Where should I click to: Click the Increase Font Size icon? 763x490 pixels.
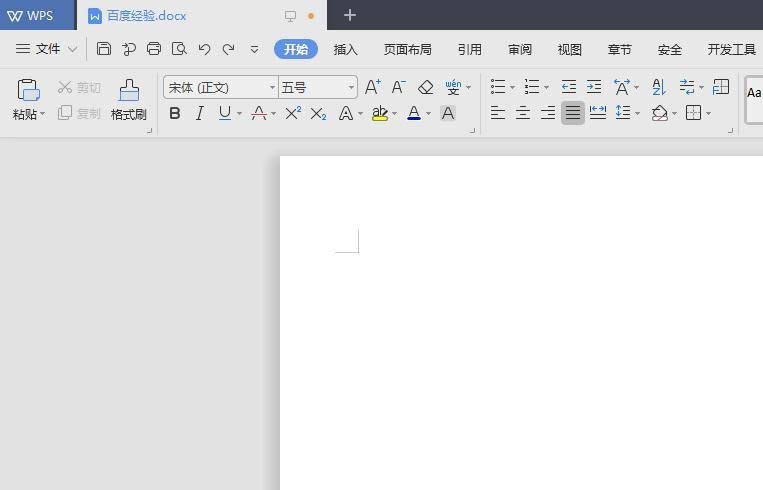(x=373, y=87)
